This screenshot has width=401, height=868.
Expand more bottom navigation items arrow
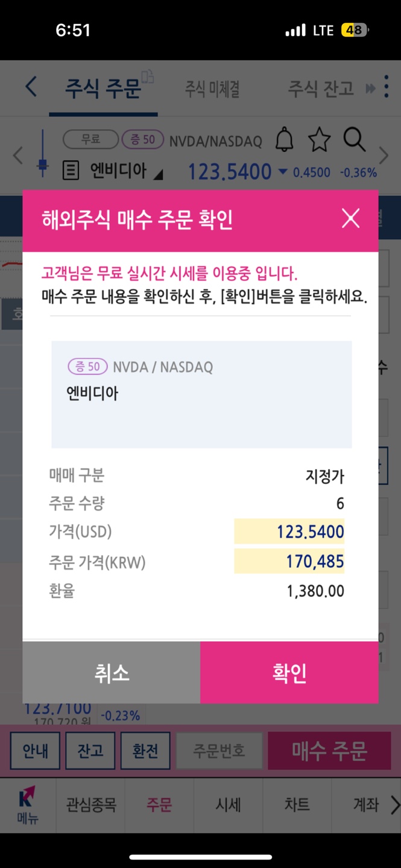pyautogui.click(x=395, y=805)
